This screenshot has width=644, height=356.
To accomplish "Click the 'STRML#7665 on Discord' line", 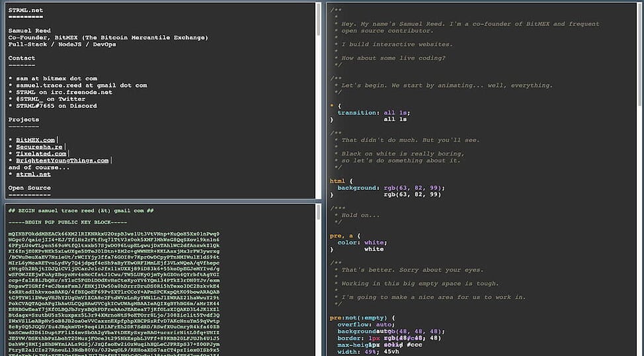I will coord(54,106).
